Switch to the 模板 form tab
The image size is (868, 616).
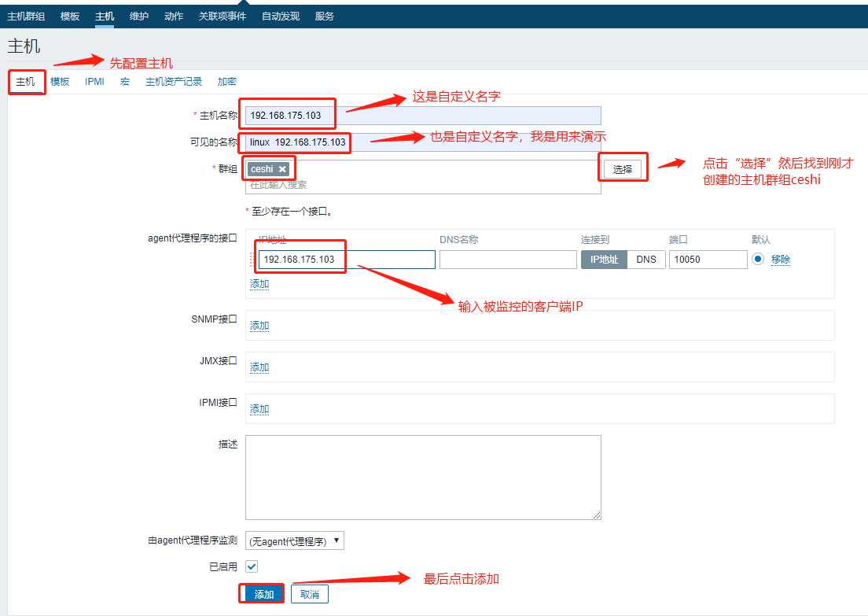(x=60, y=82)
